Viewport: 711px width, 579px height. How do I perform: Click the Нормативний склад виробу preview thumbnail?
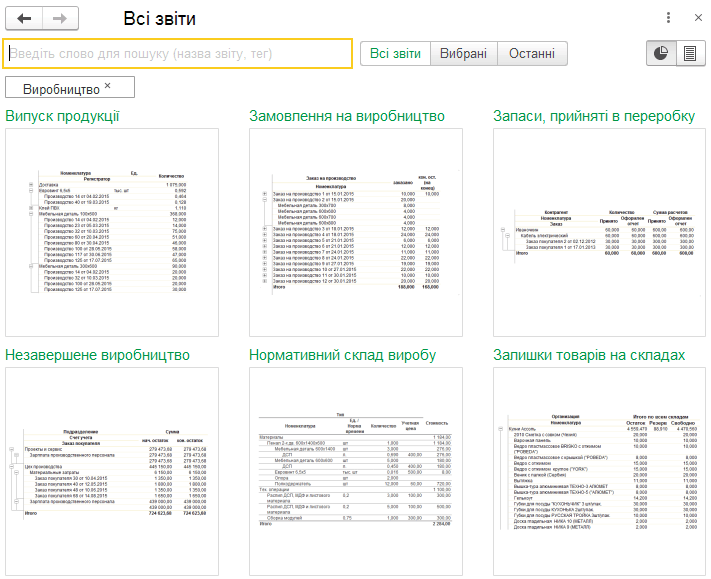click(x=356, y=472)
